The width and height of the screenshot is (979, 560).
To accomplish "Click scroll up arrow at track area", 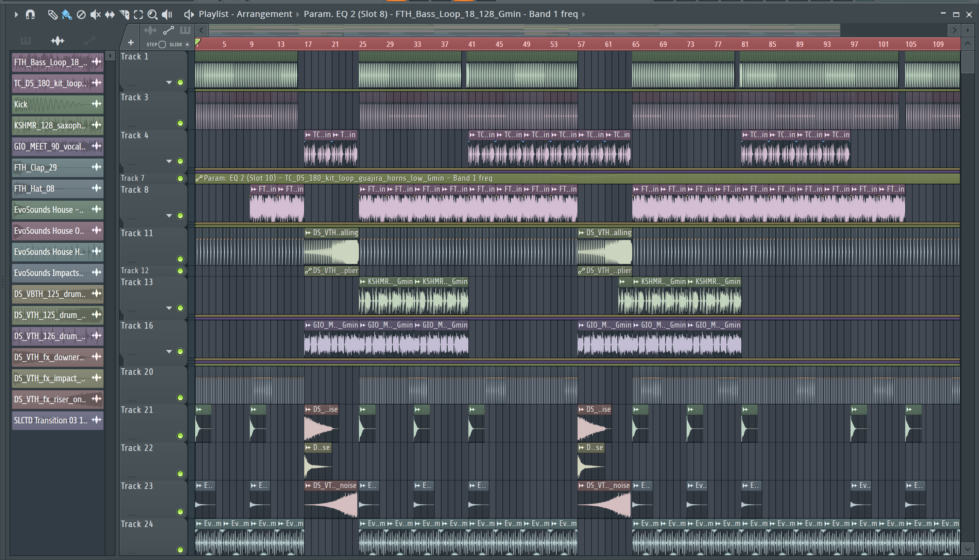I will tap(967, 43).
